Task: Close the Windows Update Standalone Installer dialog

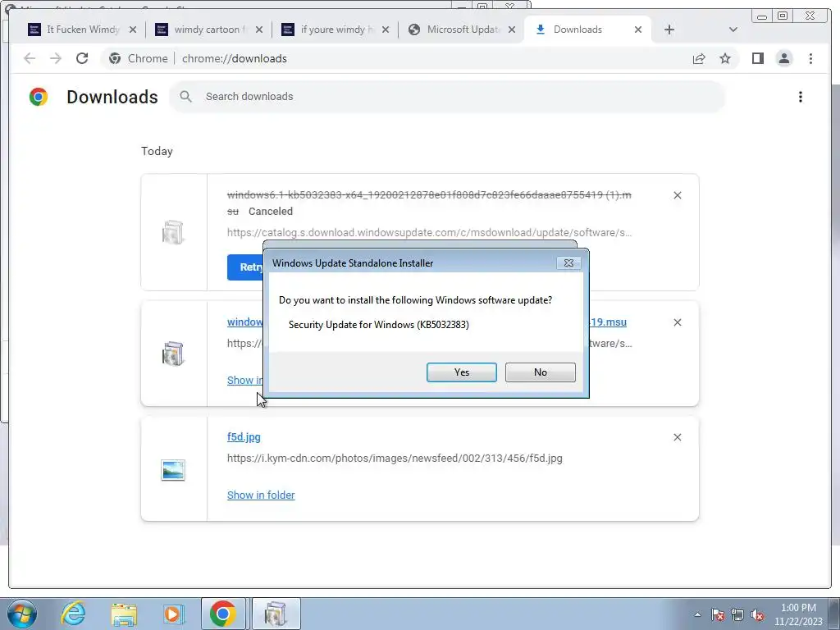Action: click(x=568, y=263)
